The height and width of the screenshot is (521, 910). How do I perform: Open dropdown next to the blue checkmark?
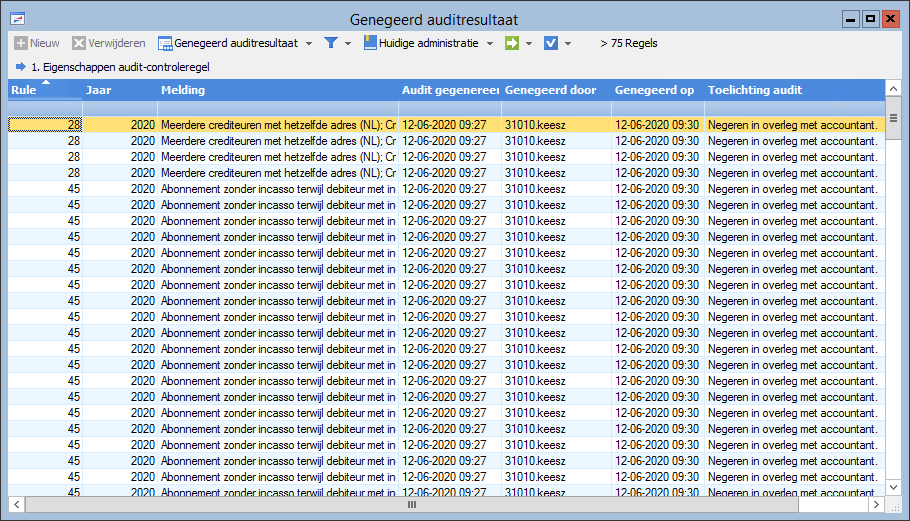[x=568, y=44]
